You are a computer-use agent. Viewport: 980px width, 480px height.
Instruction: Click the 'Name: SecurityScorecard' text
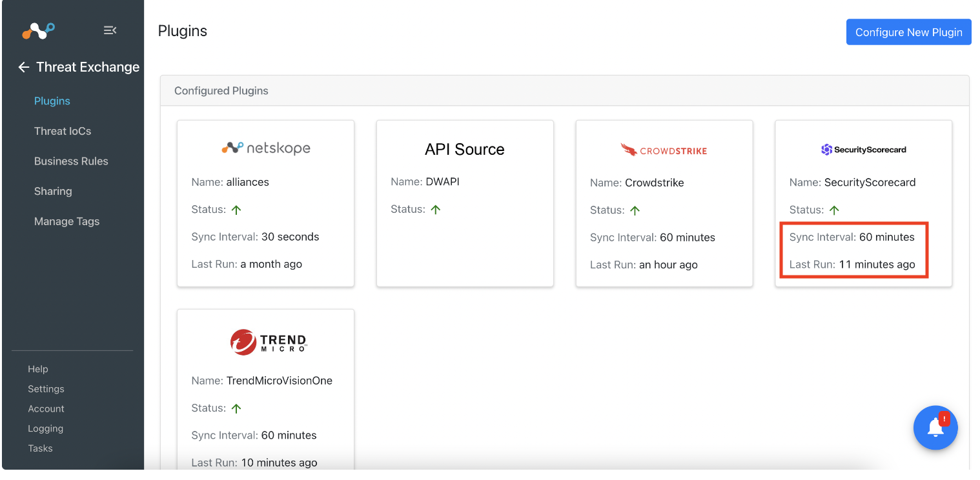coord(853,183)
